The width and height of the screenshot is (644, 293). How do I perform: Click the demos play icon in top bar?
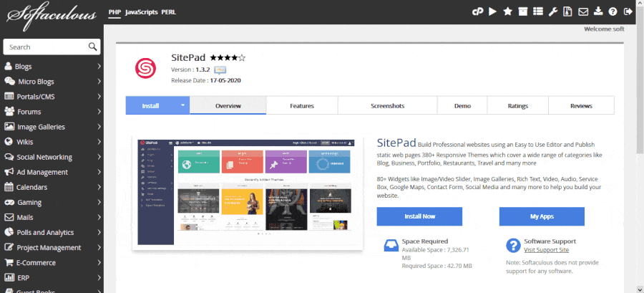click(x=492, y=11)
